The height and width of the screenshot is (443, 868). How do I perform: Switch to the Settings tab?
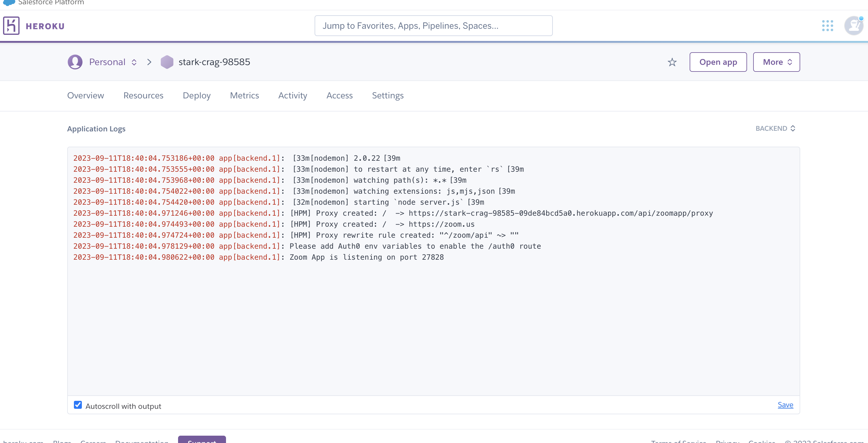tap(388, 95)
